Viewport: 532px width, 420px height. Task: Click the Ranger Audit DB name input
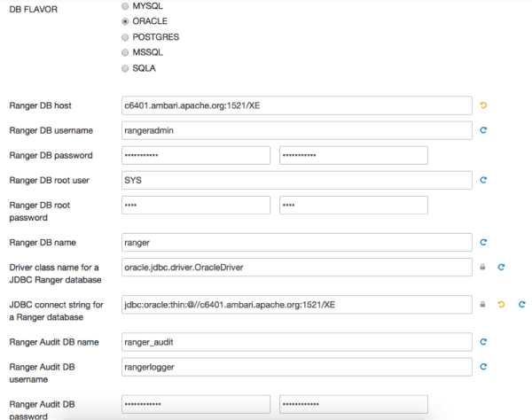click(x=296, y=341)
